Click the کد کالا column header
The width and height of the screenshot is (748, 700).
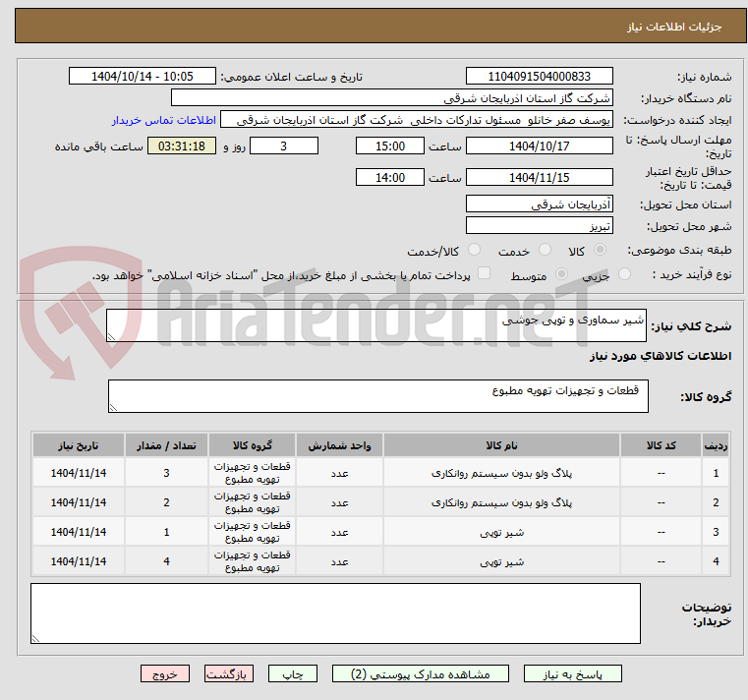click(662, 445)
